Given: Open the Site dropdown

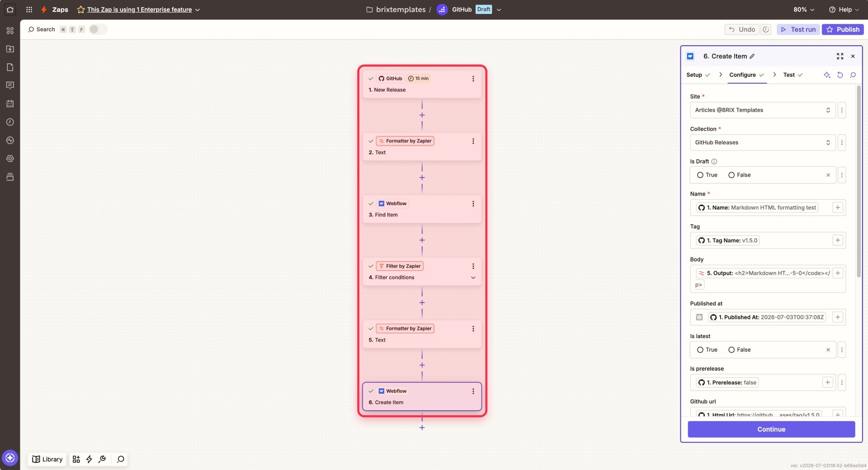Looking at the screenshot, I should pyautogui.click(x=763, y=110).
